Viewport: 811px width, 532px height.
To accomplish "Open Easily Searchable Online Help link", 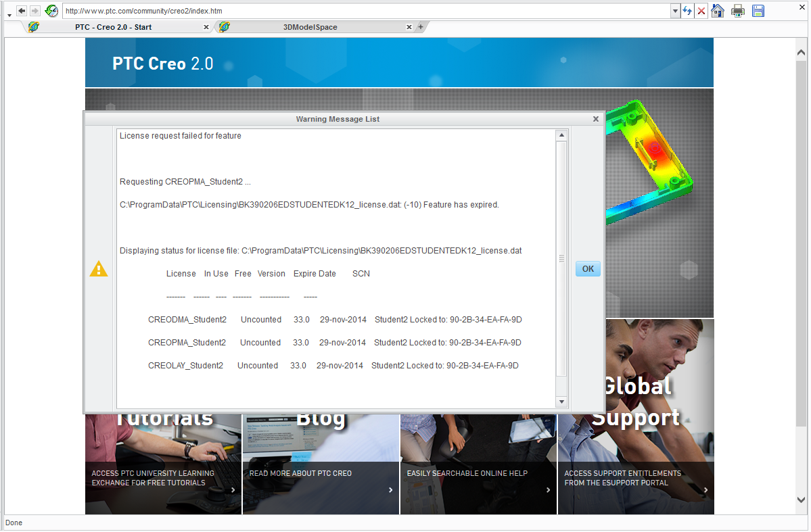I will tap(467, 474).
